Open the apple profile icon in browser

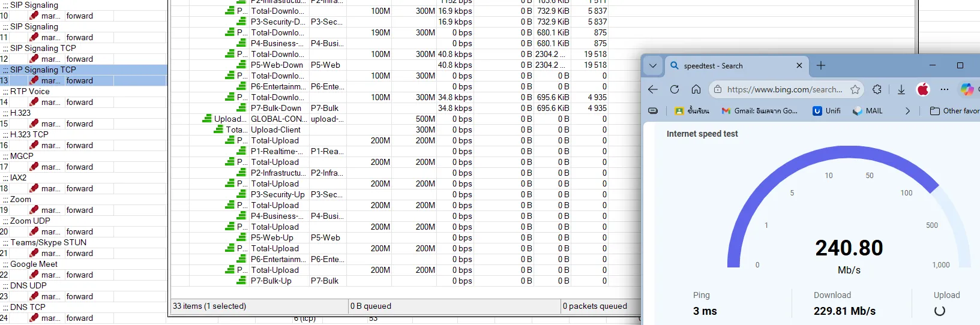coord(923,89)
